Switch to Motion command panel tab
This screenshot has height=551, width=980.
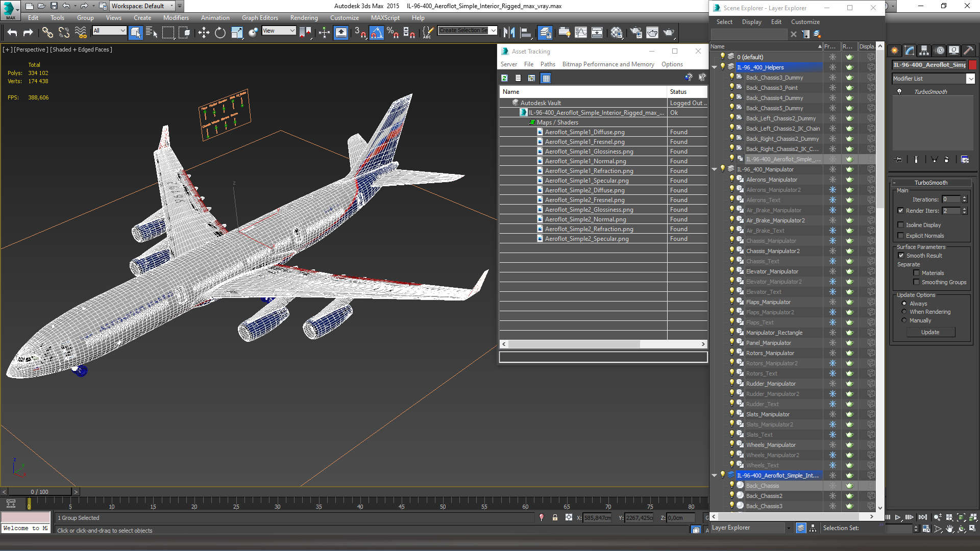coord(940,50)
